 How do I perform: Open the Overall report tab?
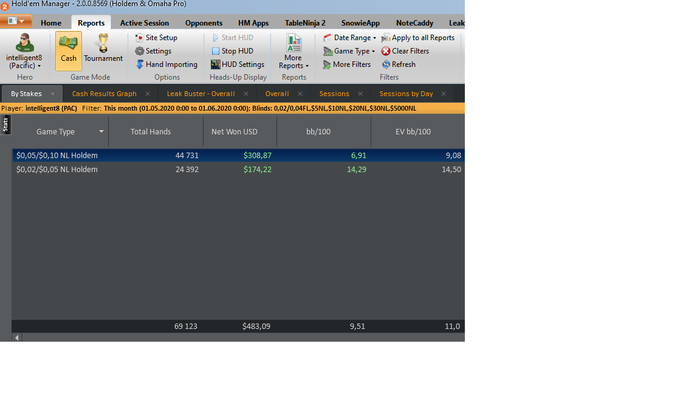(x=277, y=94)
